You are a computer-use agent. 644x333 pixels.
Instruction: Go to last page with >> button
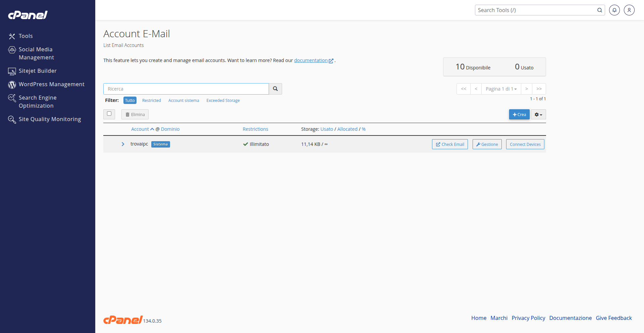(539, 89)
